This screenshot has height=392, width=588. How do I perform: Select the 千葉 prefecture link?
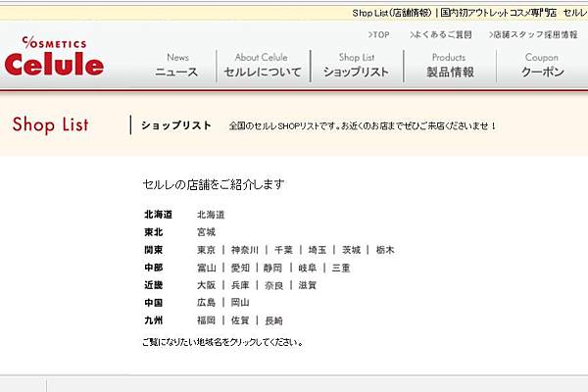point(283,250)
